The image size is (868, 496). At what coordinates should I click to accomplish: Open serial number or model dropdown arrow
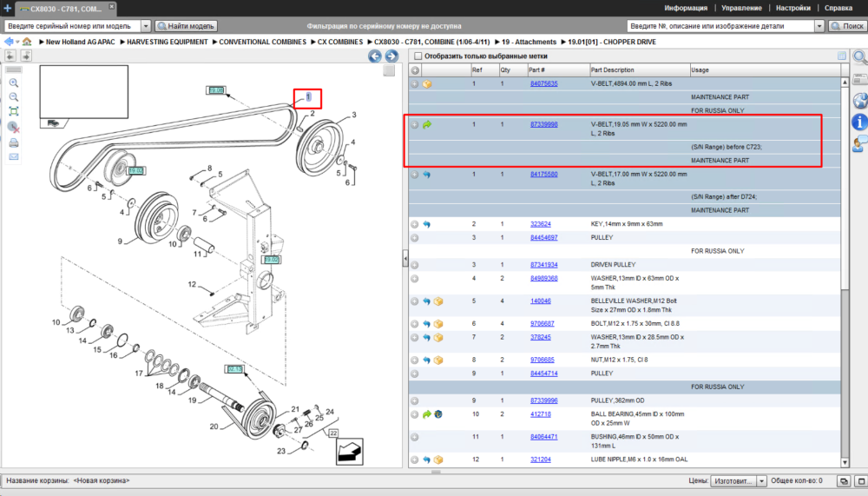tap(146, 26)
